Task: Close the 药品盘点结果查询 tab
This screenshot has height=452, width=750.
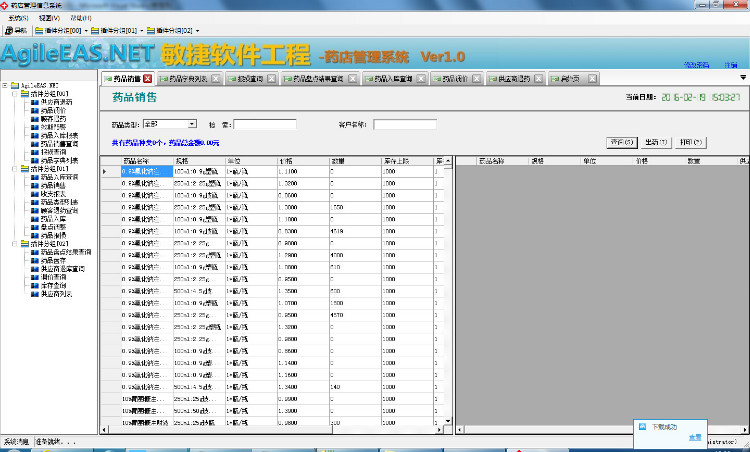Action: coord(353,78)
